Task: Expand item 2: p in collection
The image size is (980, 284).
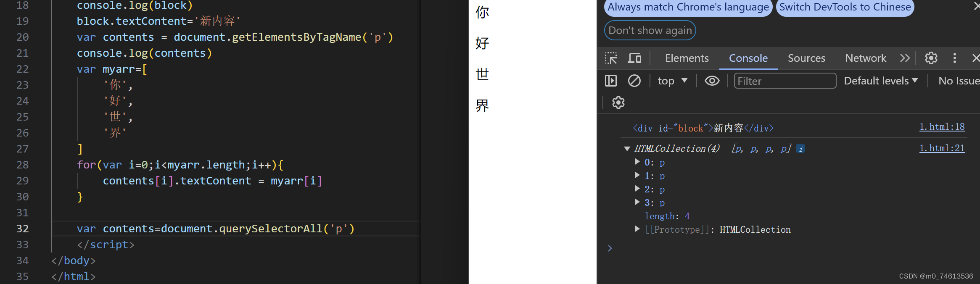Action: click(x=637, y=189)
